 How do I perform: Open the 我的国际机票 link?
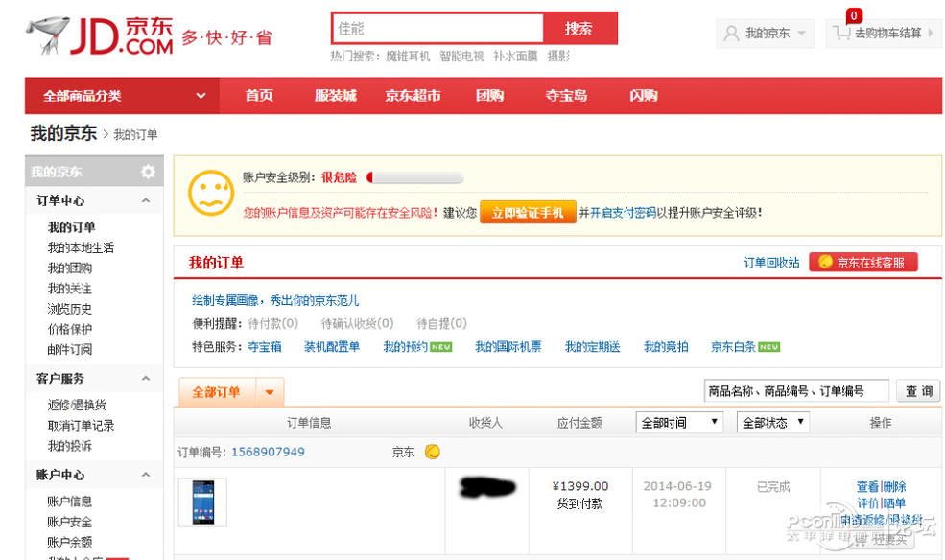(508, 347)
